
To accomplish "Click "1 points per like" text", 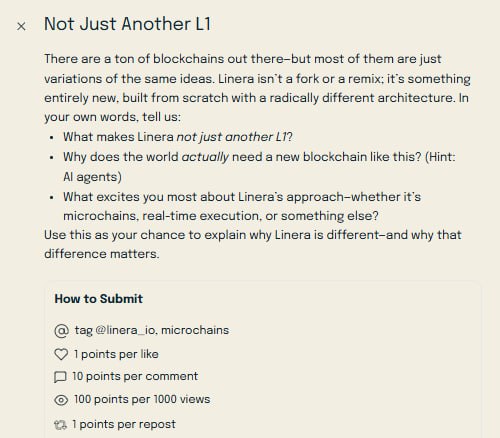I will tap(116, 354).
